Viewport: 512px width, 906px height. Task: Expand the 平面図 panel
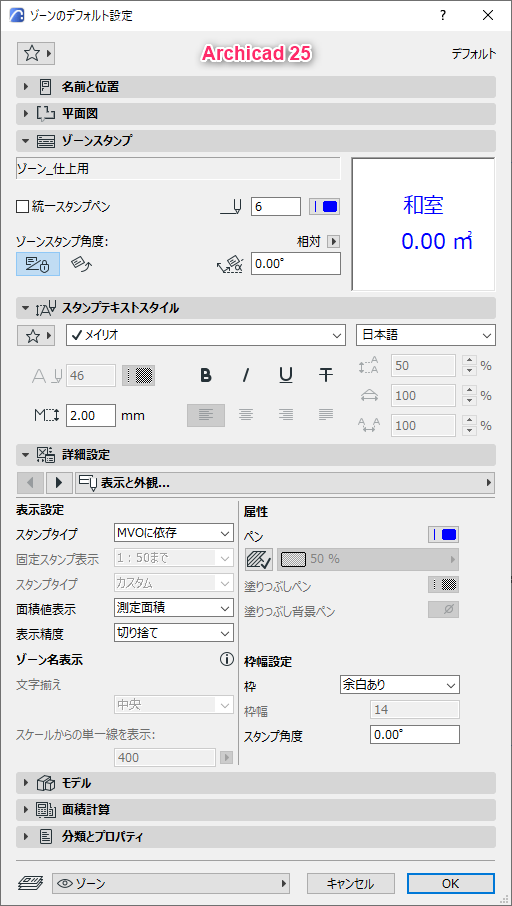coord(256,114)
